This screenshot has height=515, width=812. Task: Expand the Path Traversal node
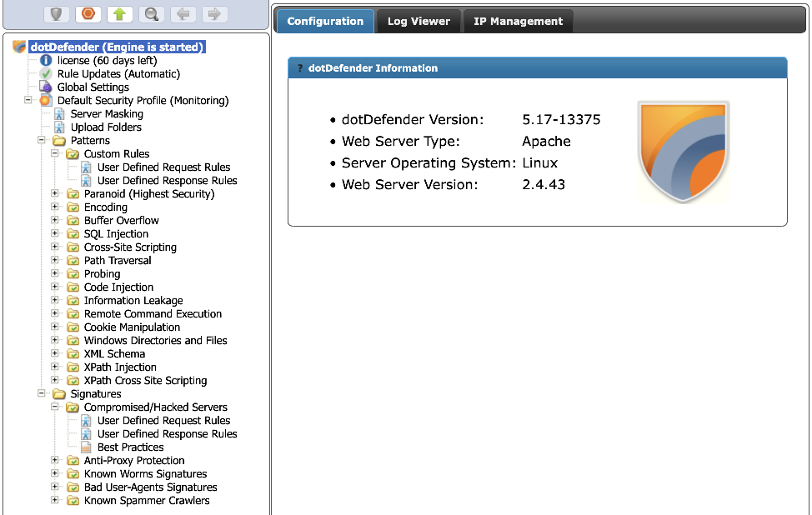(x=54, y=260)
